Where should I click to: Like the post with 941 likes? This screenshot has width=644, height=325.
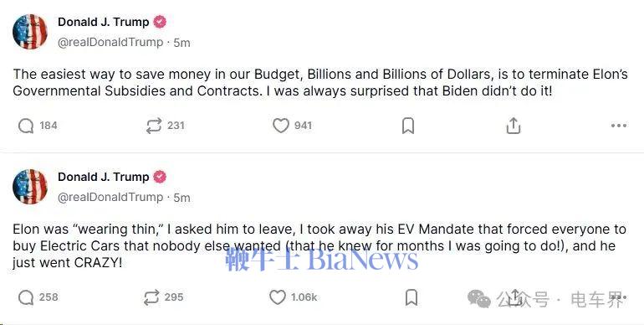(x=281, y=126)
